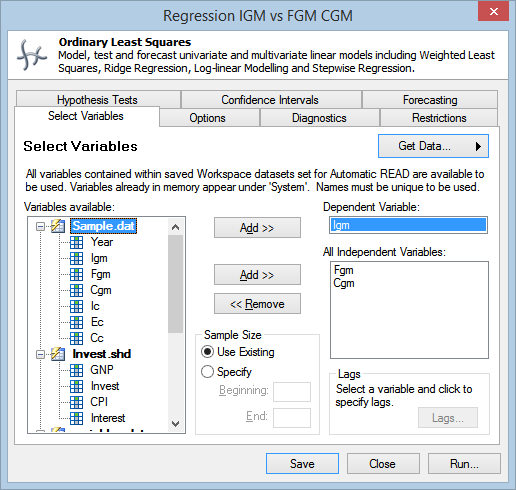This screenshot has width=516, height=490.
Task: Click the Interest variable grid icon
Action: (x=77, y=418)
